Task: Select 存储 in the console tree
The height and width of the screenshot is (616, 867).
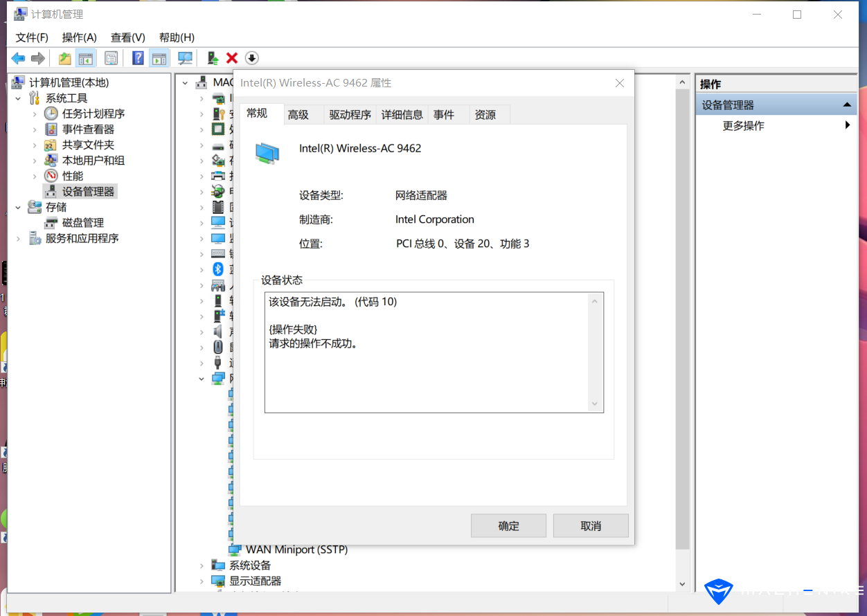Action: (x=56, y=207)
